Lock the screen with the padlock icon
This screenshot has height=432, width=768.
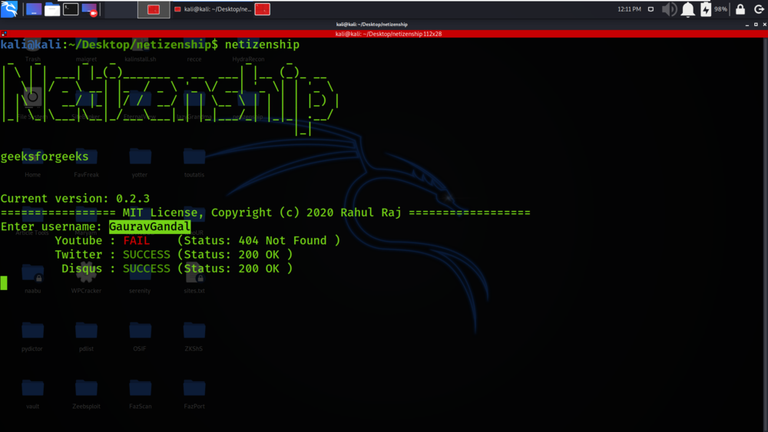point(740,9)
